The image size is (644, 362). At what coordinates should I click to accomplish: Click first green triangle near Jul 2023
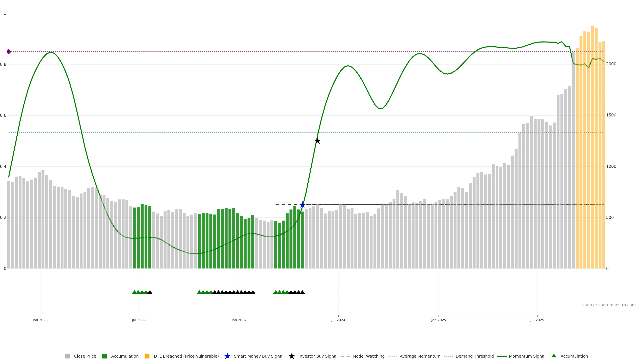click(x=134, y=292)
